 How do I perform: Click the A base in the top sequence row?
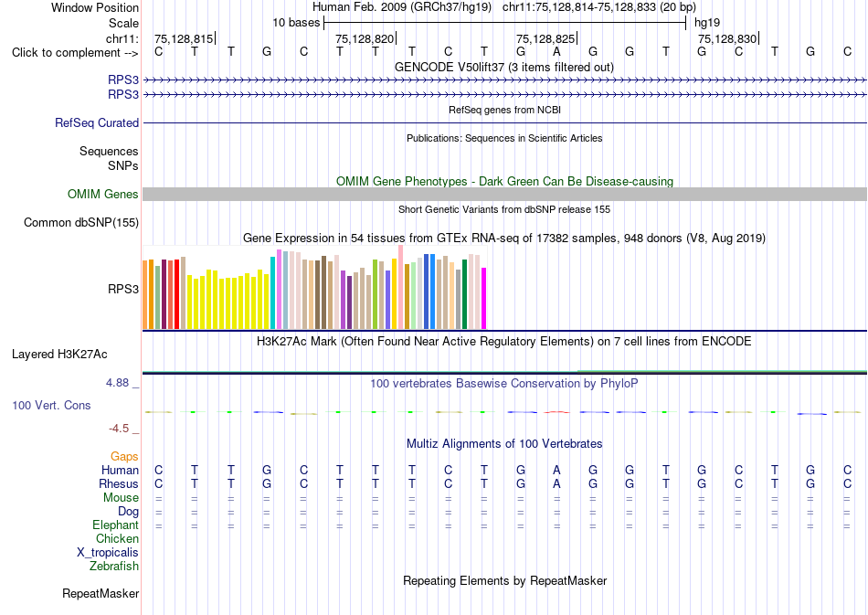pos(557,51)
